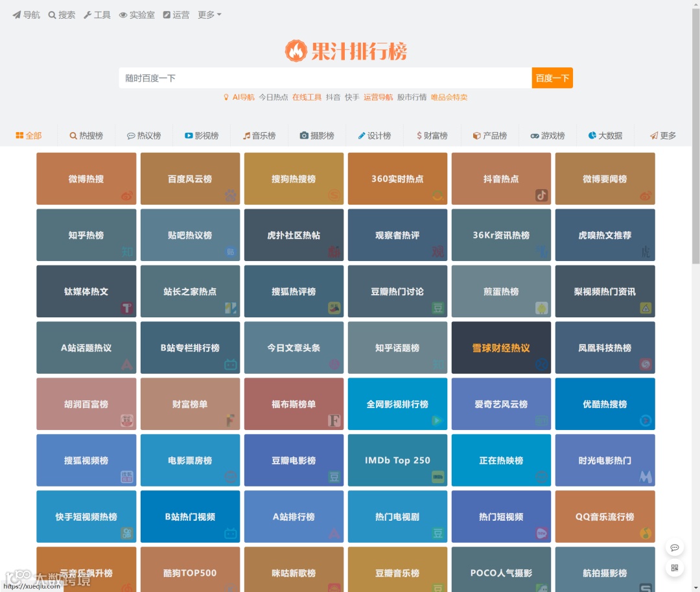
Task: Open the 36Kr资讯热榜 tile
Action: click(501, 235)
